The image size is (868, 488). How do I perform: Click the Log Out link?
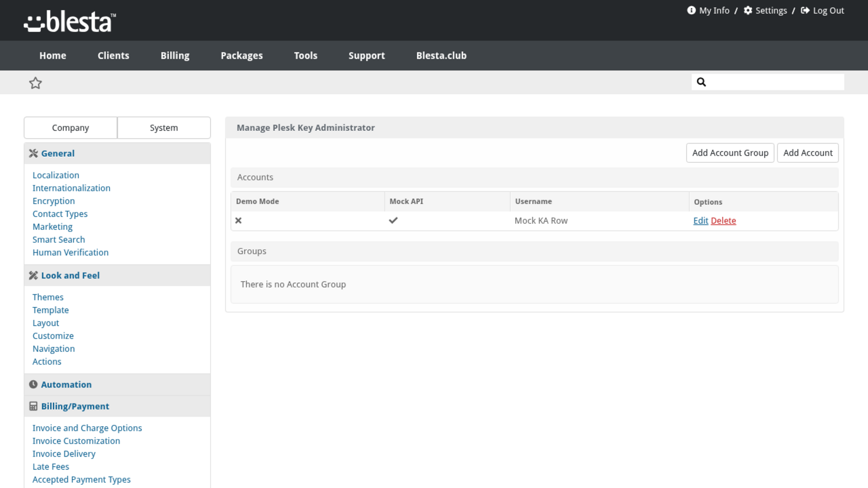[x=829, y=10]
